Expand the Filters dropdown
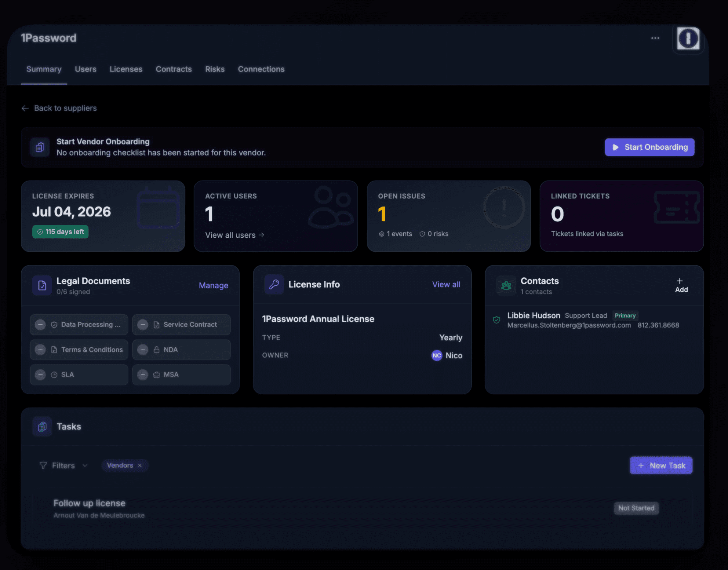The image size is (728, 570). click(64, 465)
